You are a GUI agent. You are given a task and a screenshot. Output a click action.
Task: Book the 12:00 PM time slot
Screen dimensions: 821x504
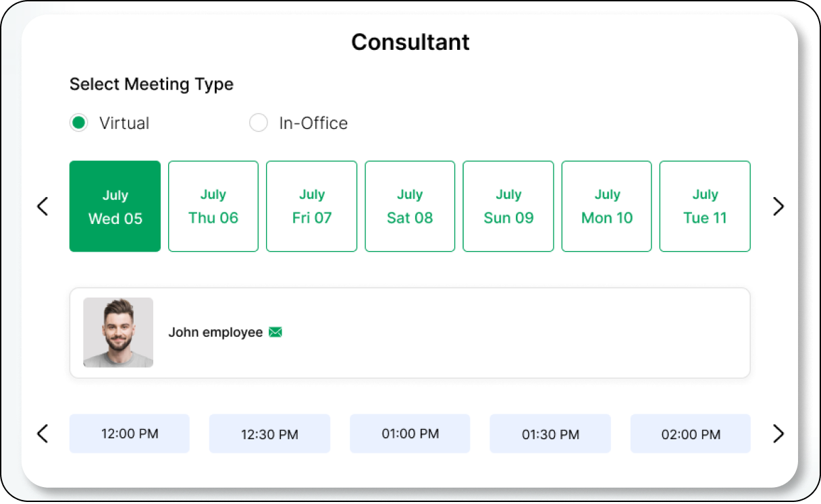(x=130, y=434)
